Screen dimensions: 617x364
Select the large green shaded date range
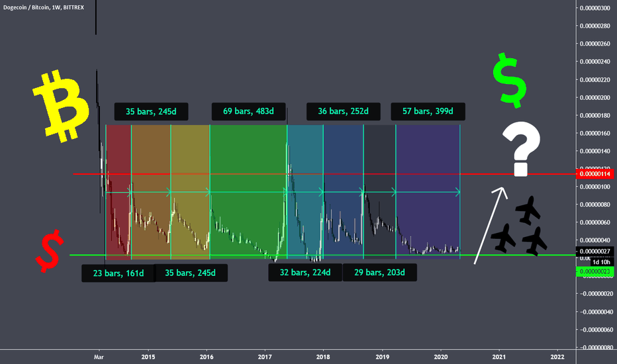click(x=249, y=192)
